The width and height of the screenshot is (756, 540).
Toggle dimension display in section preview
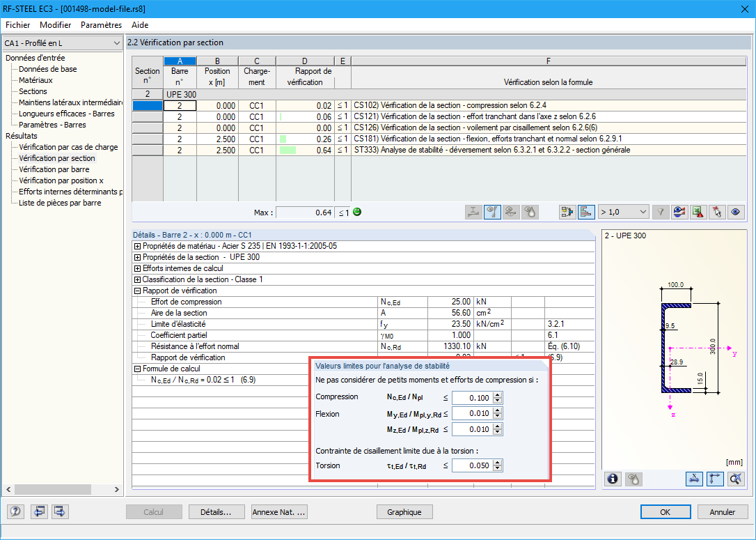click(694, 479)
